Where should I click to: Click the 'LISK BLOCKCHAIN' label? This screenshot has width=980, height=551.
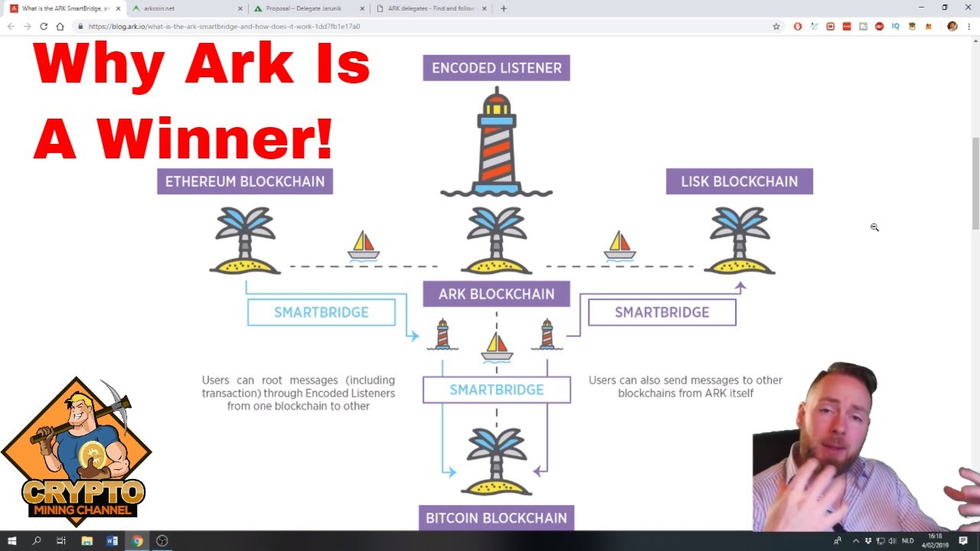pyautogui.click(x=739, y=181)
